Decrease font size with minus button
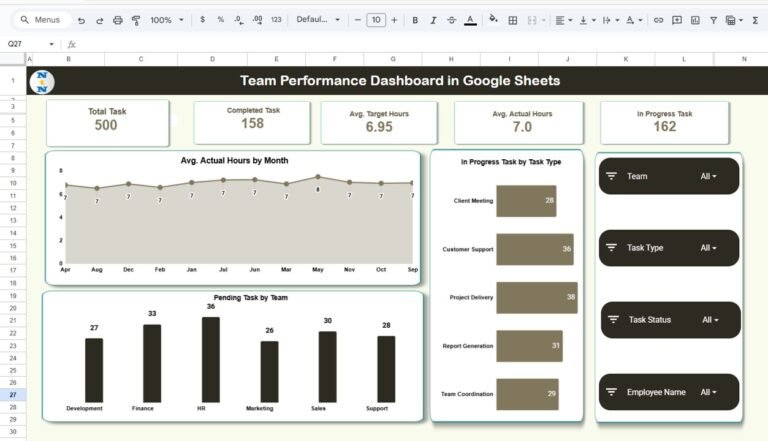Image resolution: width=768 pixels, height=441 pixels. (358, 20)
